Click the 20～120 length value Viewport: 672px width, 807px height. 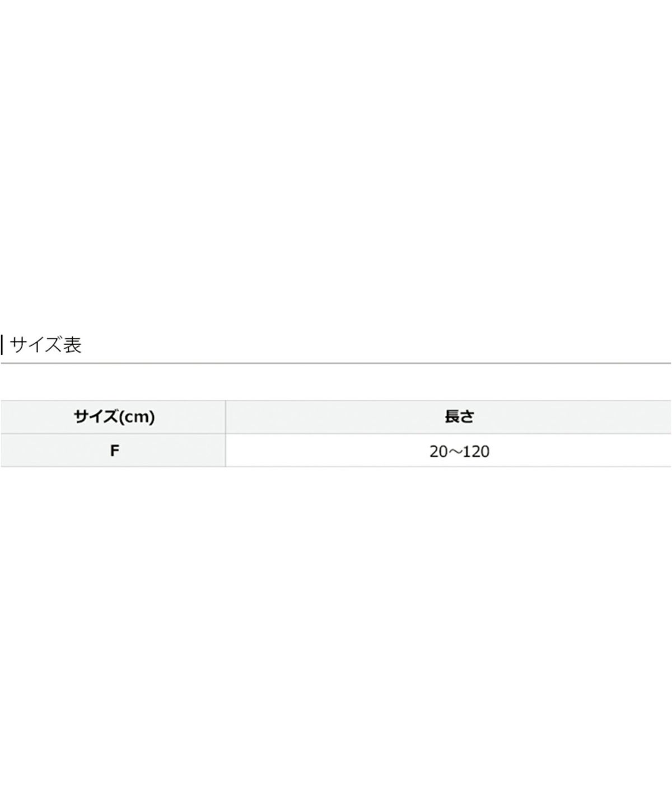459,451
